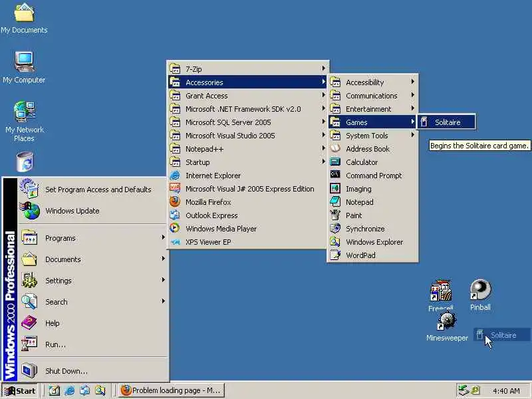Launch Solitaire from the Games submenu
Viewport: 532px width, 399px height.
point(446,122)
